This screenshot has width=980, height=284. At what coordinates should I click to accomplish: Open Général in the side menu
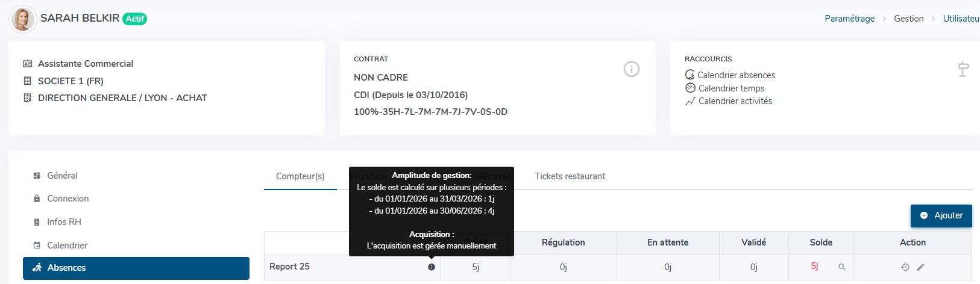tap(62, 176)
